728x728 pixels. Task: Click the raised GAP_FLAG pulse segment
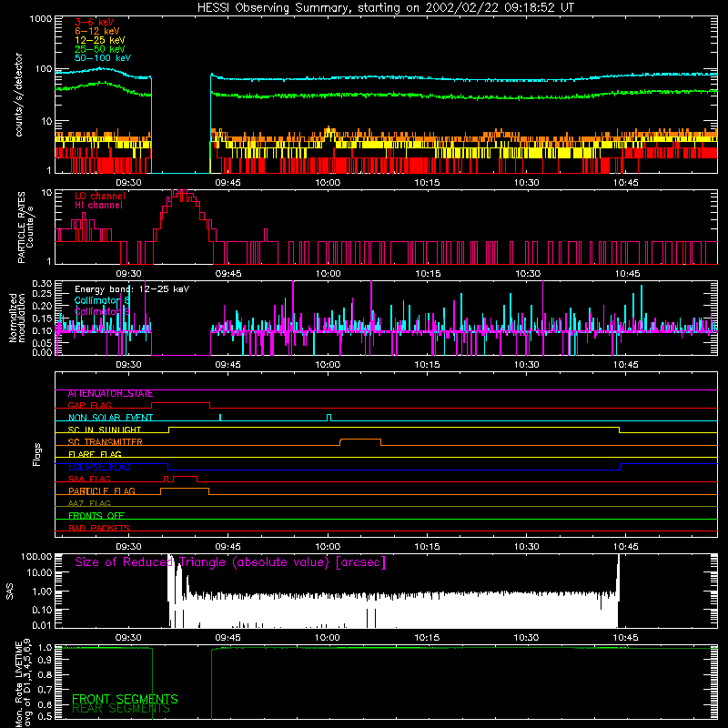pyautogui.click(x=180, y=403)
